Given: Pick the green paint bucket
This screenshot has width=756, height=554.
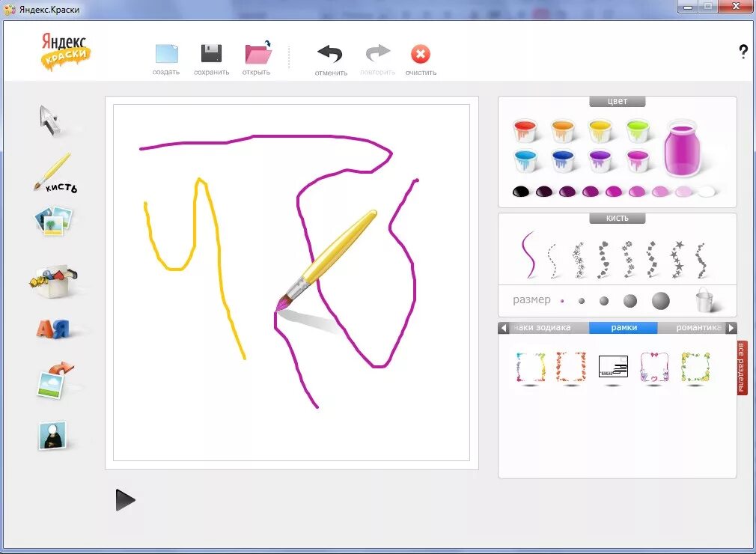Looking at the screenshot, I should 638,130.
